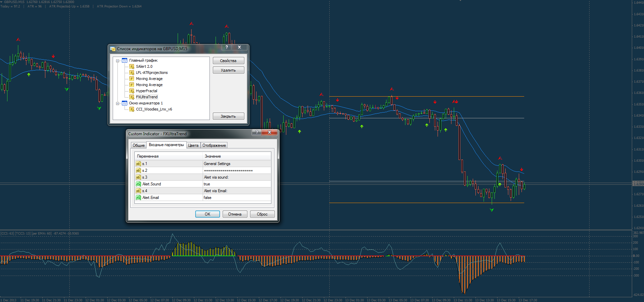
Task: Click the CCI_Woodies_Lnx_v6 indicator icon
Action: [132, 109]
